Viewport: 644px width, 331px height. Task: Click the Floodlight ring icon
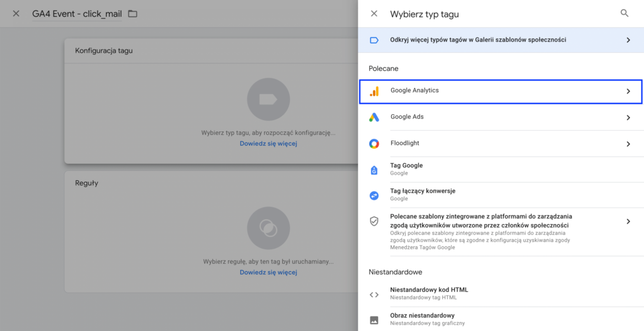(x=374, y=144)
